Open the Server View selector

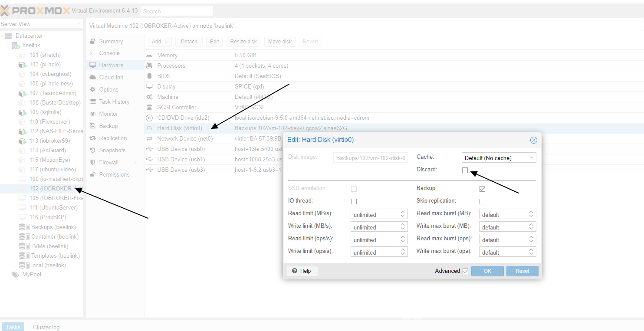41,24
